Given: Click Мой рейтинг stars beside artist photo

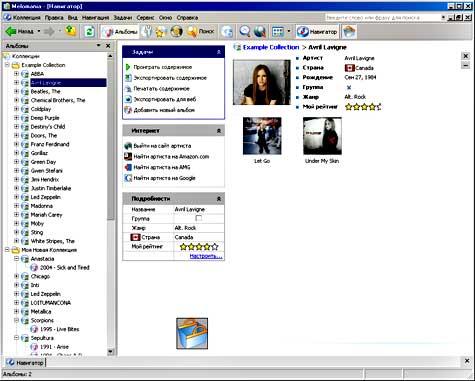Looking at the screenshot, I should coord(363,107).
